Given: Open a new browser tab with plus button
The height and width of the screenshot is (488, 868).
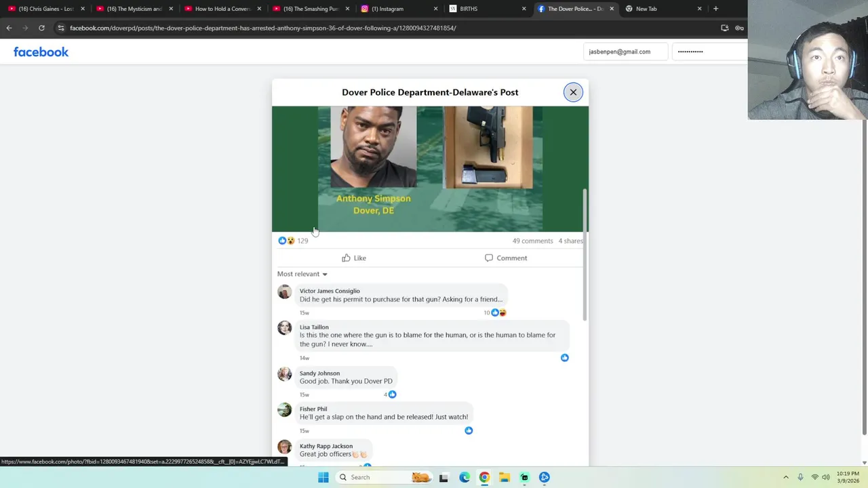Looking at the screenshot, I should (715, 9).
